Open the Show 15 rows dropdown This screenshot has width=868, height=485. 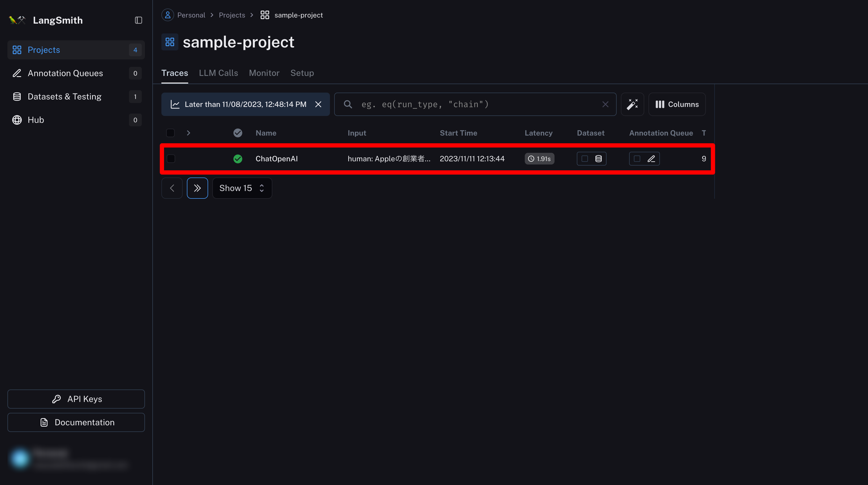click(242, 188)
